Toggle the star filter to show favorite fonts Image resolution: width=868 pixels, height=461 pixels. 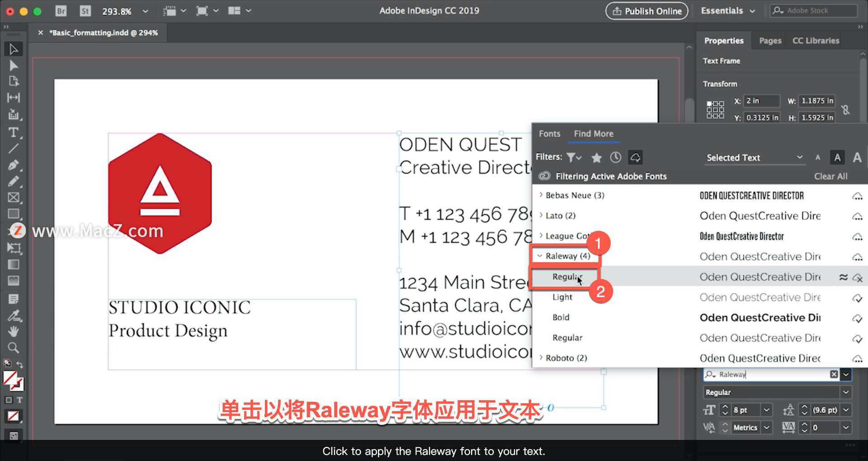596,157
